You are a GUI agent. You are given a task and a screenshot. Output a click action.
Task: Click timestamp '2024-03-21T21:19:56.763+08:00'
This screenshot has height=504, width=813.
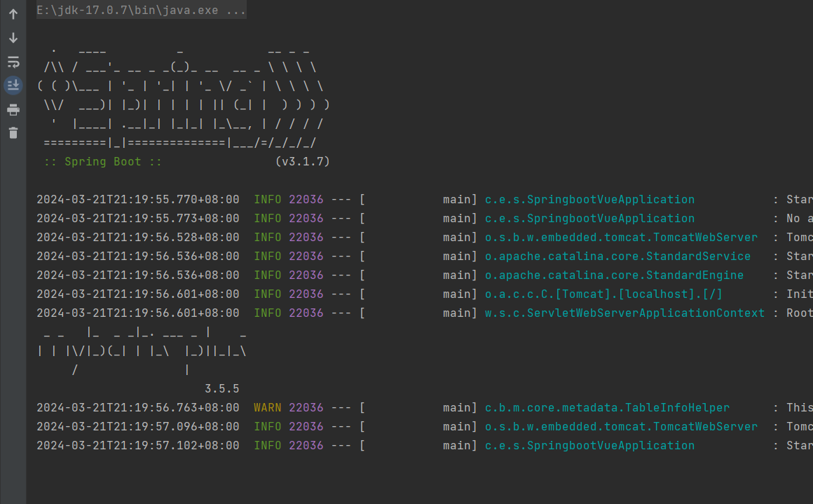(138, 407)
